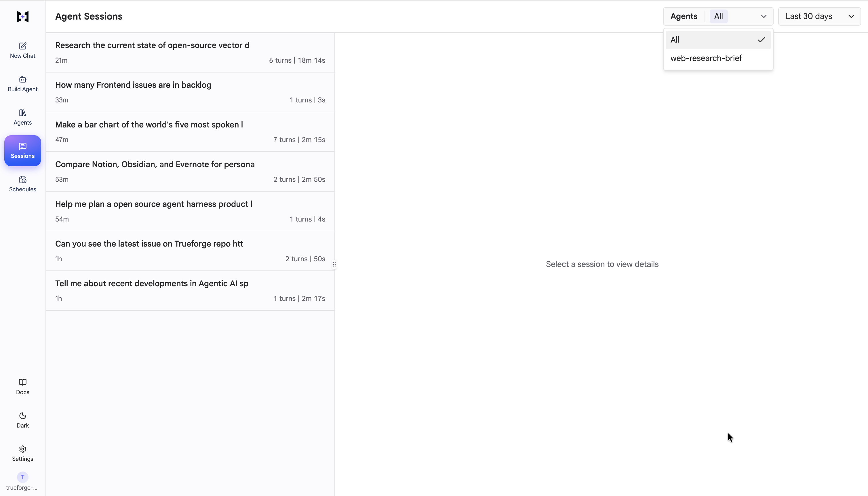
Task: Select the Sessions sidebar item
Action: pyautogui.click(x=22, y=150)
